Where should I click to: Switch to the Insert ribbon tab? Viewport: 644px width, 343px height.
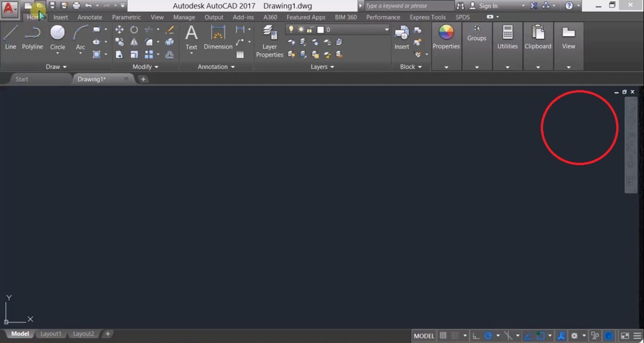[60, 17]
